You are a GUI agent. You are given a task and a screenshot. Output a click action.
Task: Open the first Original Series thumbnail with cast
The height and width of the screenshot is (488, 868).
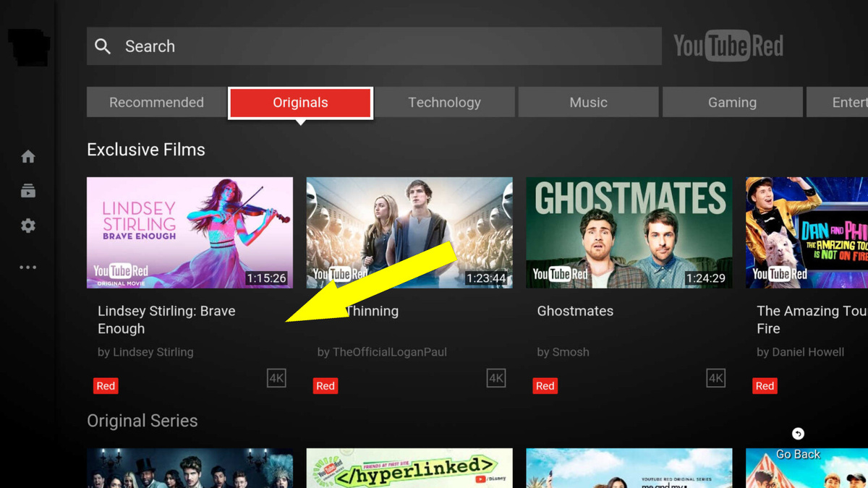190,468
